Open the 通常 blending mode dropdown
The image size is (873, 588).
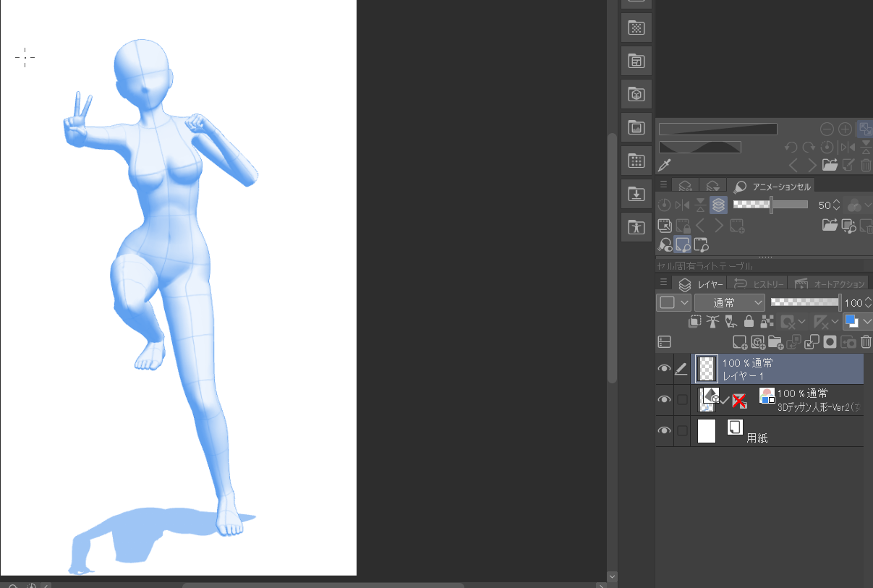point(729,303)
